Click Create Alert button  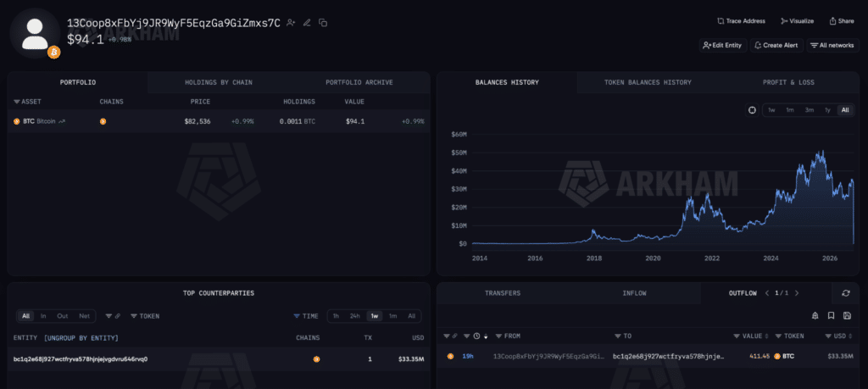coord(776,46)
